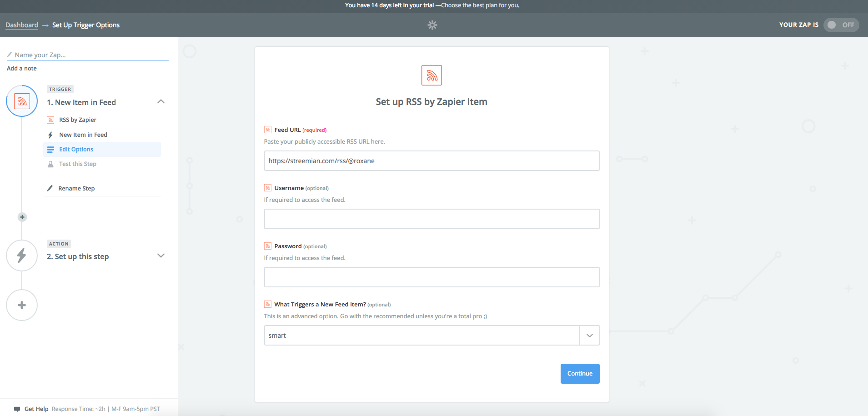This screenshot has height=416, width=868.
Task: Go back to Dashboard link
Action: click(22, 25)
